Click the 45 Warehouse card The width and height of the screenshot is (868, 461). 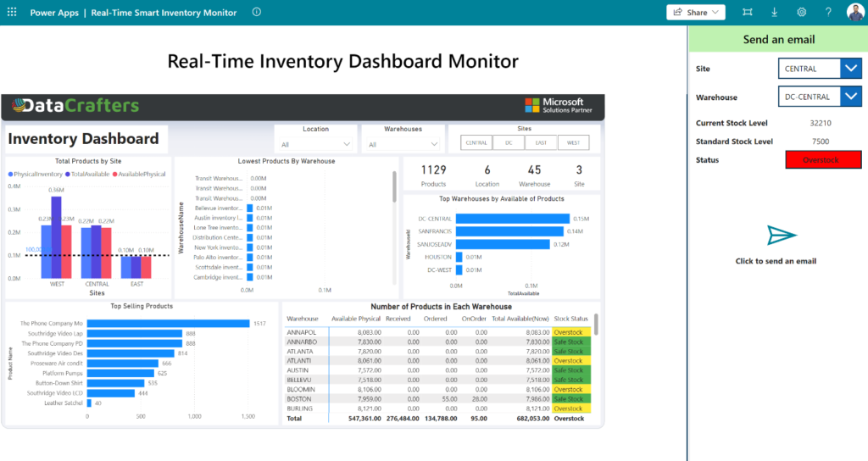(534, 175)
